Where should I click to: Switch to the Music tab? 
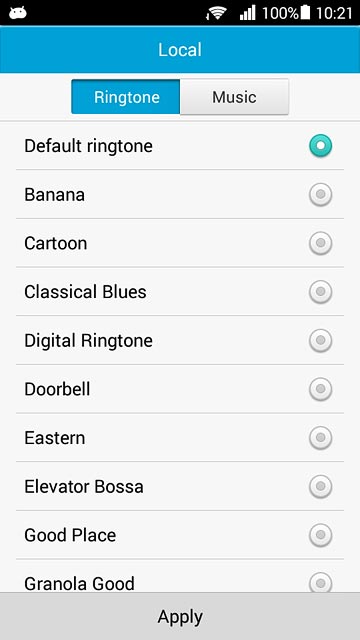tap(234, 97)
